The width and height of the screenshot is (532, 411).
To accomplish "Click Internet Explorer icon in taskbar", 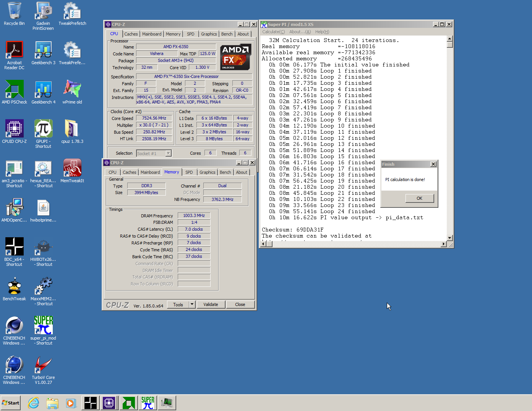I will click(34, 403).
